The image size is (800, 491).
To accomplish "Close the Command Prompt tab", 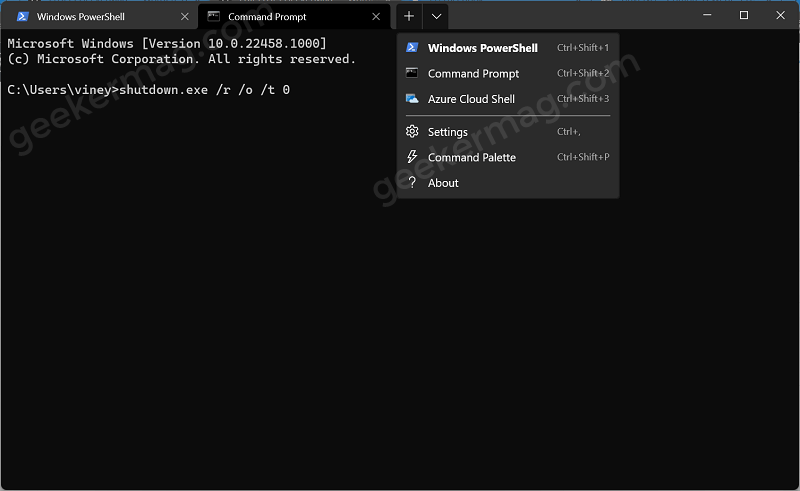I will pyautogui.click(x=376, y=17).
